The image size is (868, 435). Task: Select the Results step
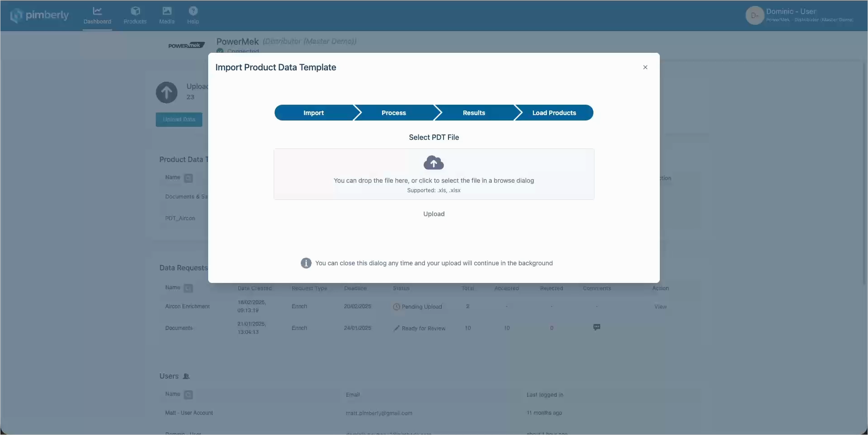click(474, 113)
